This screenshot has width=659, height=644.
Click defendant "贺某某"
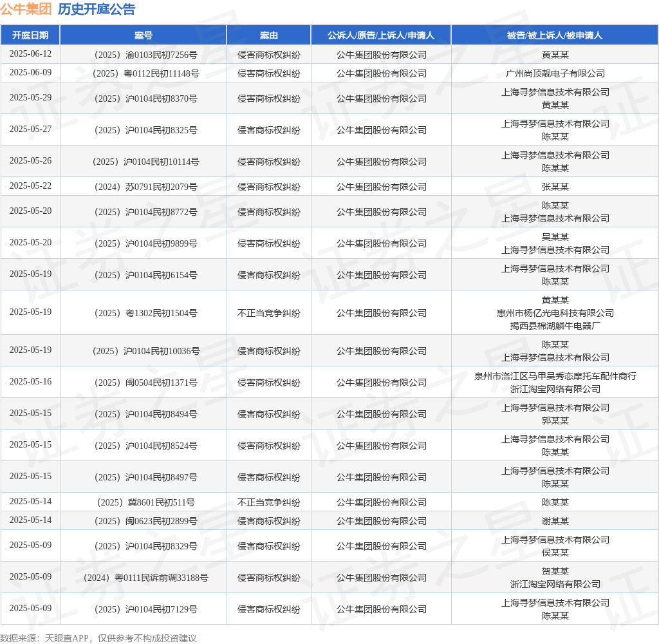(555, 572)
